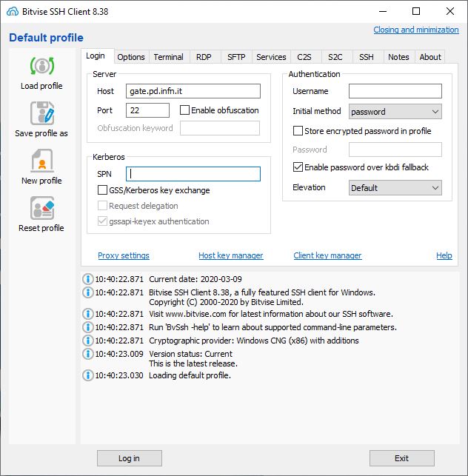This screenshot has height=476, width=468.
Task: Click the Log in button
Action: click(x=130, y=458)
